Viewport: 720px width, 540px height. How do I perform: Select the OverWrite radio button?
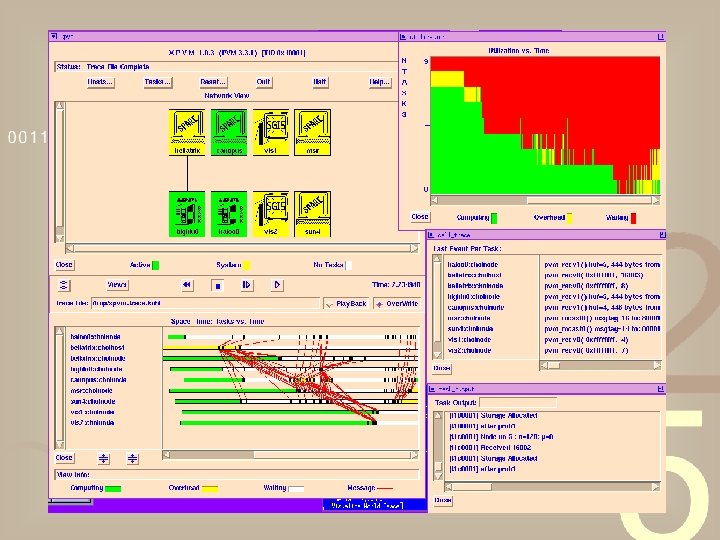(397, 304)
